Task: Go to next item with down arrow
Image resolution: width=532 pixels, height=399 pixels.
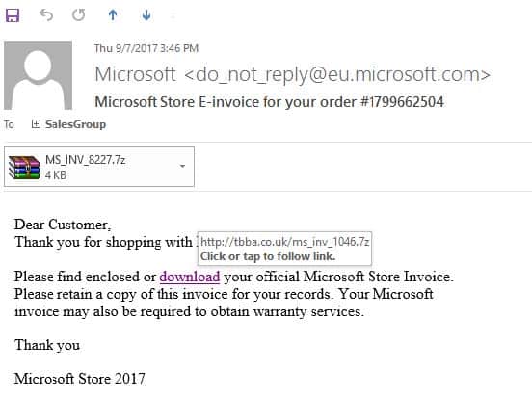Action: 146,14
